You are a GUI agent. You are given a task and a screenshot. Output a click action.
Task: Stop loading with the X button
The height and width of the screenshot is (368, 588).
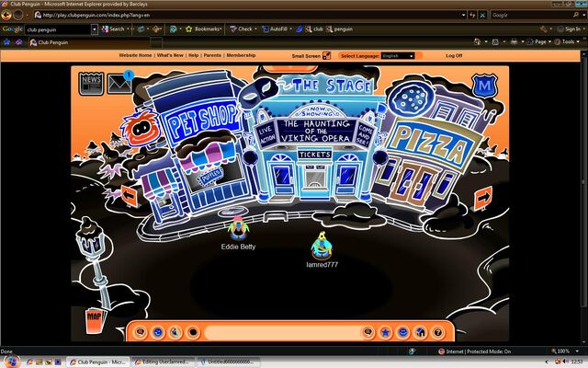point(482,15)
